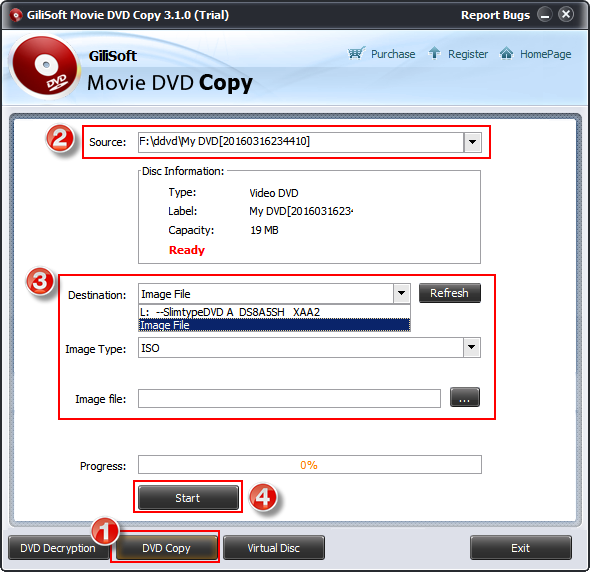The width and height of the screenshot is (590, 572).
Task: Click the browse ellipsis button
Action: pyautogui.click(x=465, y=397)
